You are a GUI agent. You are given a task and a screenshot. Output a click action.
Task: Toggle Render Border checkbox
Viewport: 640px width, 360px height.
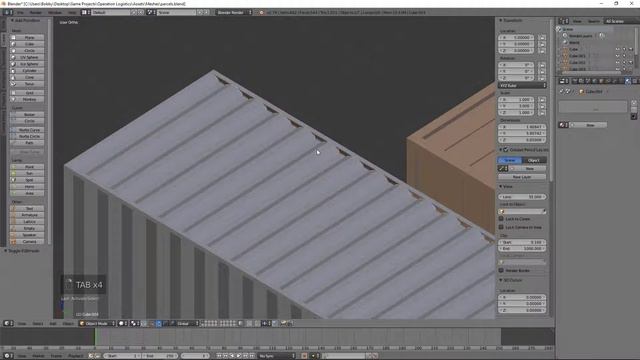coord(501,270)
